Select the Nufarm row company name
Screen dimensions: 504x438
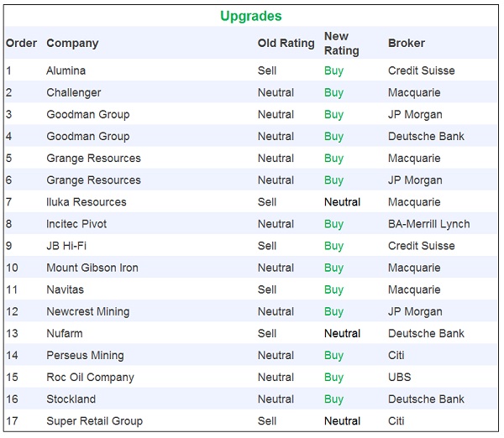pos(64,333)
